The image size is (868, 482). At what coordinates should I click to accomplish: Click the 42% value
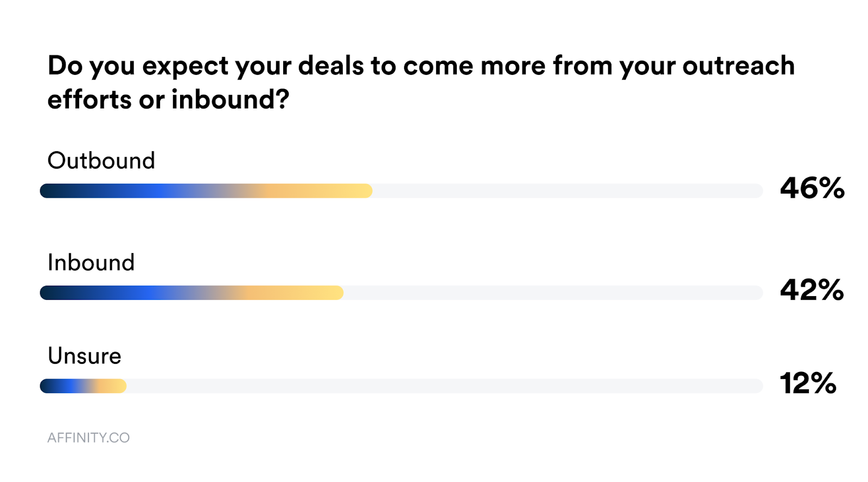tap(812, 290)
